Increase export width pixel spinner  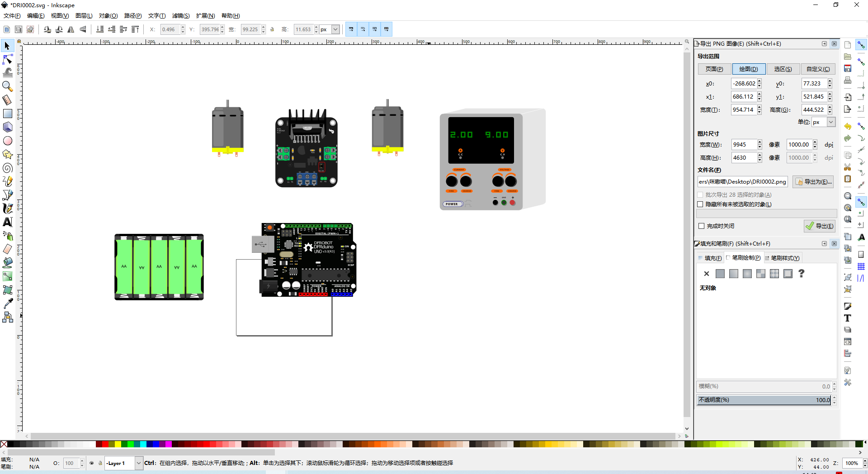tap(760, 142)
